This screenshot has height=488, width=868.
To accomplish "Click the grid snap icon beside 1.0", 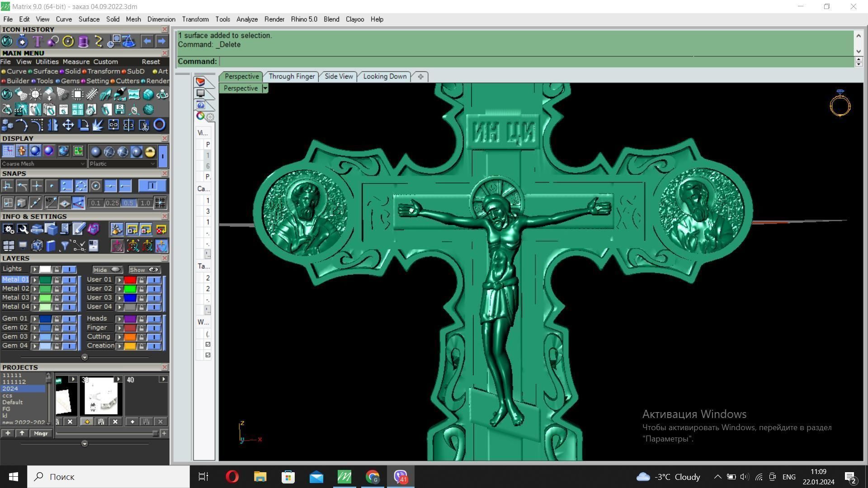I will coord(160,203).
